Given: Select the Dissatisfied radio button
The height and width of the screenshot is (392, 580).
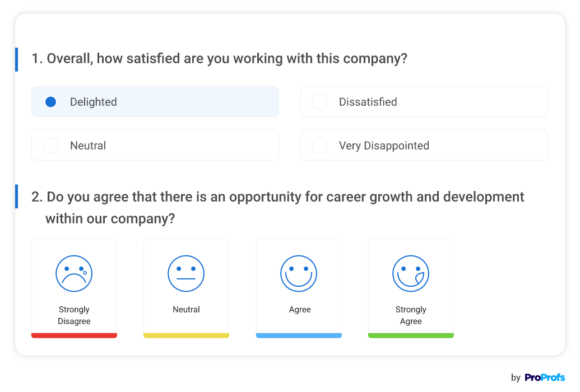Looking at the screenshot, I should 319,102.
